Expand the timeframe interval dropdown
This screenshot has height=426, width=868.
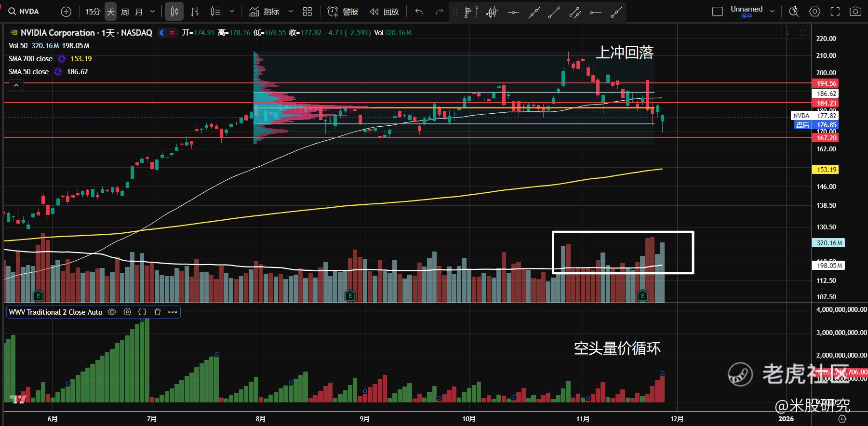(x=153, y=12)
